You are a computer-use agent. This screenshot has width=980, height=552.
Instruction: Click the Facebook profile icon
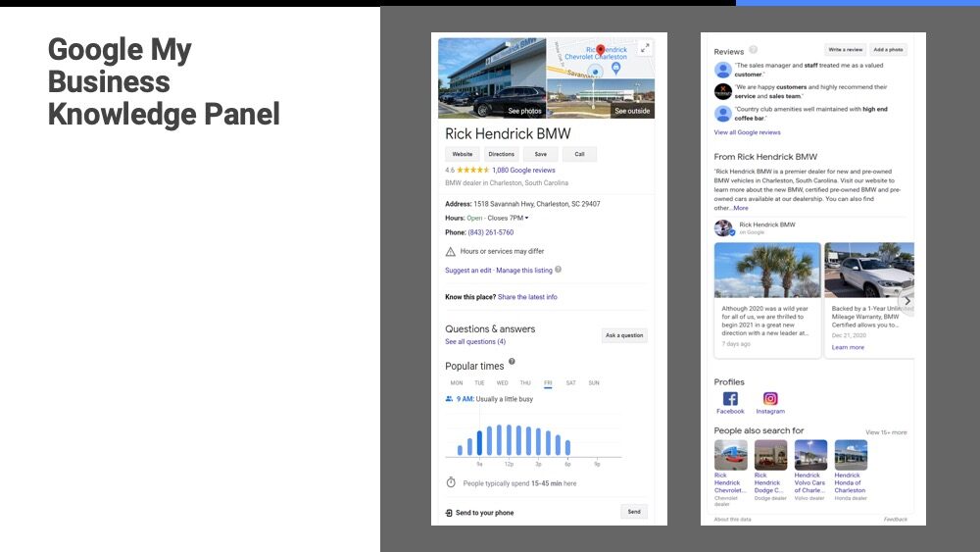730,398
